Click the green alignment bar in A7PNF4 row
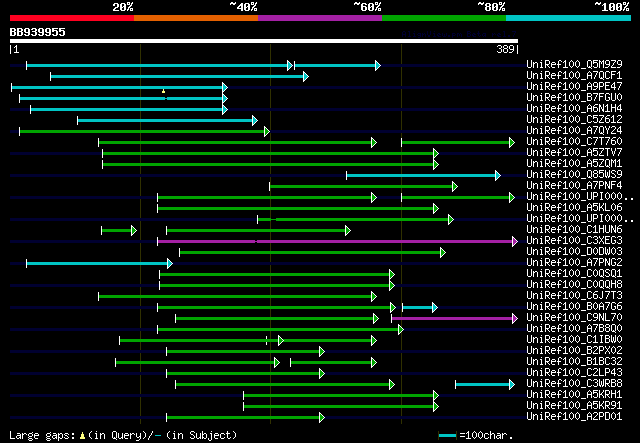 (x=363, y=187)
